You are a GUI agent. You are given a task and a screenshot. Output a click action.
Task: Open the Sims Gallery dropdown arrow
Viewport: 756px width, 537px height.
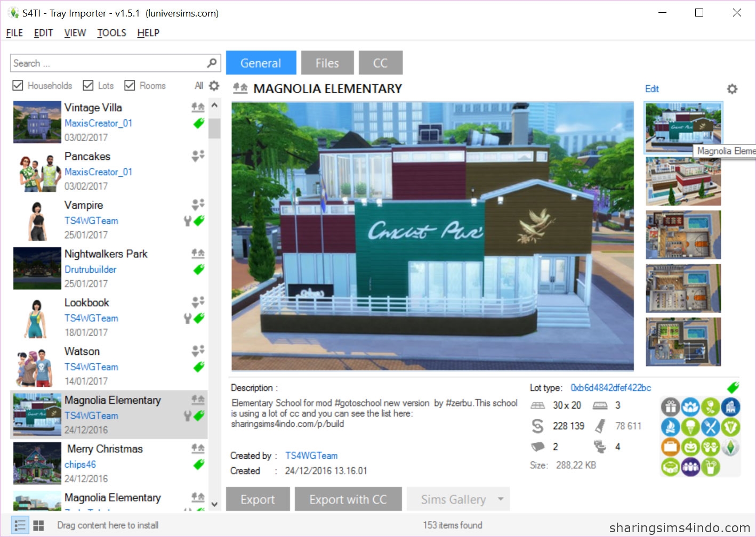pos(501,499)
